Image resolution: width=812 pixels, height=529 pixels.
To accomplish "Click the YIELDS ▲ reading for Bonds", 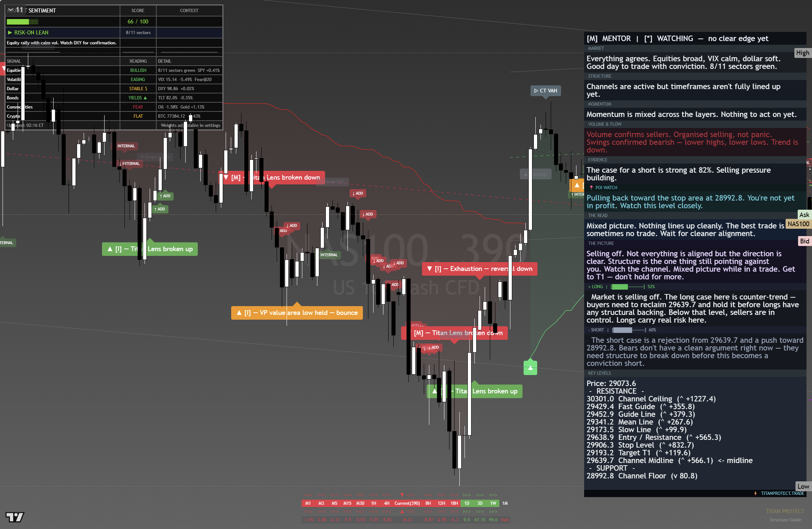I will [138, 98].
